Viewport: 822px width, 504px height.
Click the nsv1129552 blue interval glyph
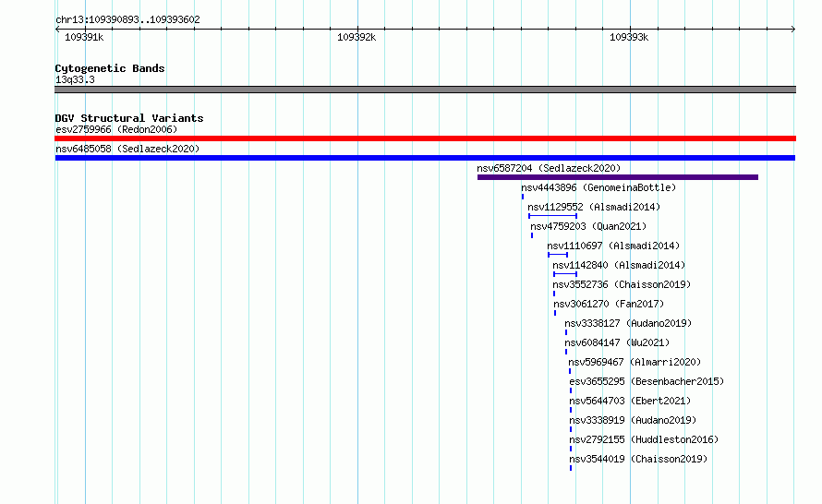point(552,216)
